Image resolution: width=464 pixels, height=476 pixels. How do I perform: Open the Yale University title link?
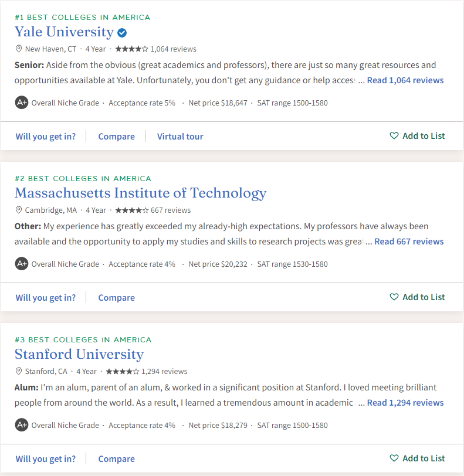click(x=64, y=32)
